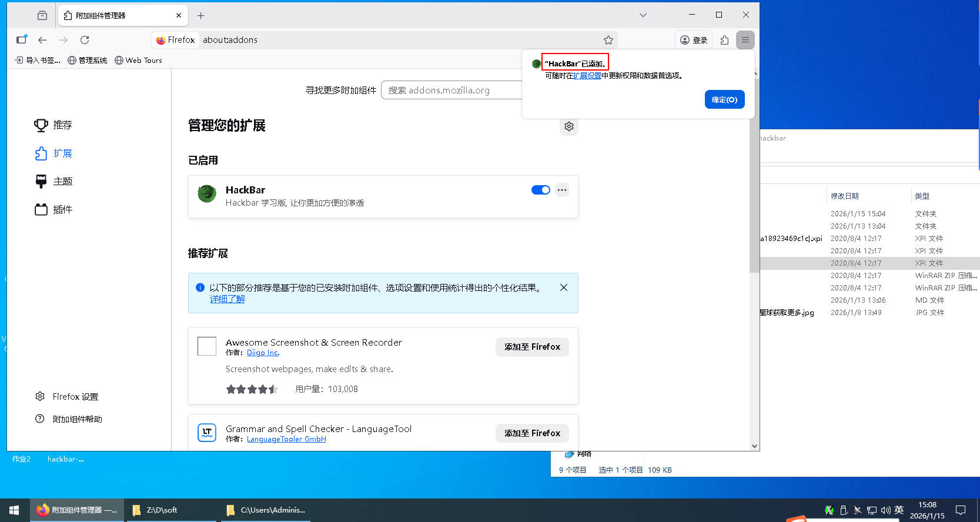Open HackBar more options ellipsis menu
Screen dimensions: 980x522
tap(562, 190)
